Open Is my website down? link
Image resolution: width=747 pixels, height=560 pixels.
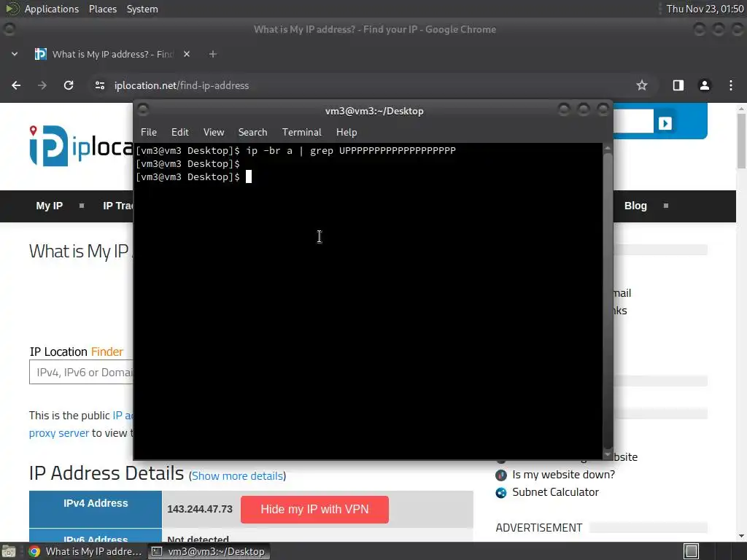[x=564, y=475]
